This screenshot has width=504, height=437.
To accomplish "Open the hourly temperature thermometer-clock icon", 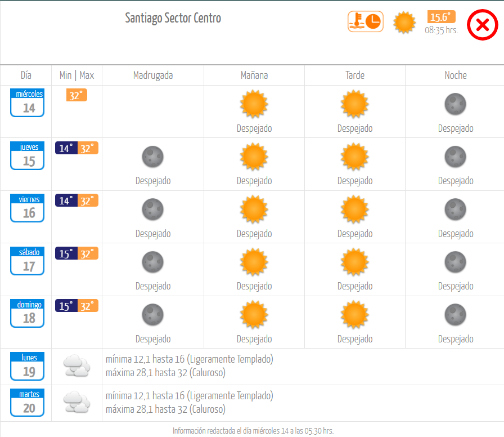I will (x=366, y=21).
